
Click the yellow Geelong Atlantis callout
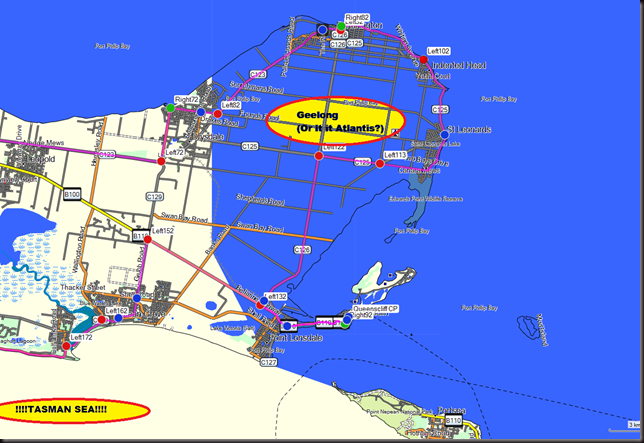click(x=336, y=121)
